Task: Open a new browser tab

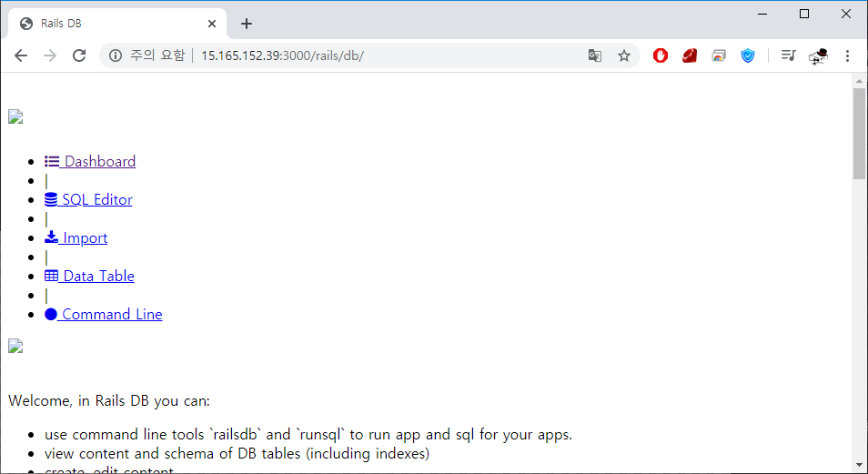Action: (x=247, y=24)
